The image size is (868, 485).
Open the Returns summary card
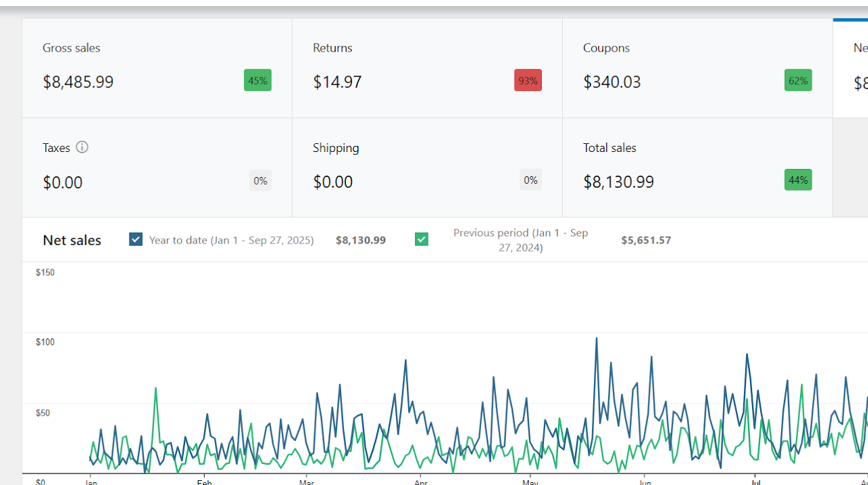[x=427, y=68]
